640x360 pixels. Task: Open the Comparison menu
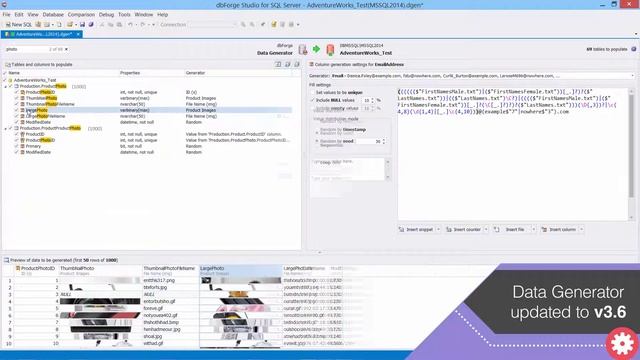81,15
